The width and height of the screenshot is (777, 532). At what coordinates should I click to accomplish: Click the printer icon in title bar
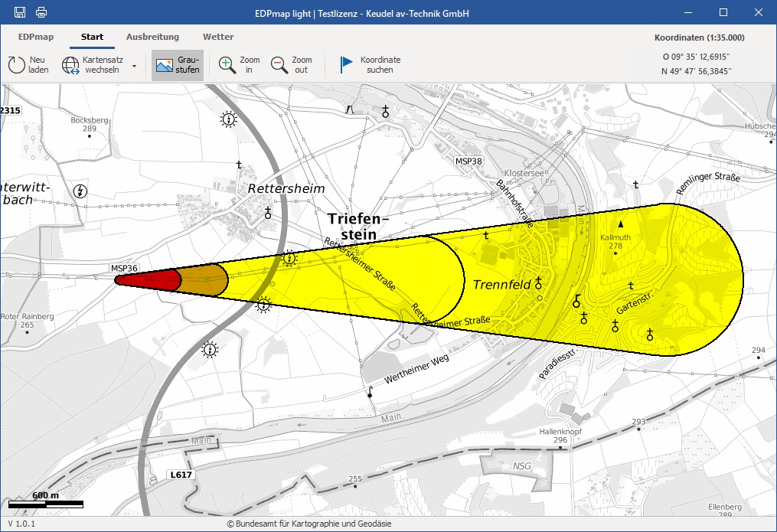coord(41,12)
